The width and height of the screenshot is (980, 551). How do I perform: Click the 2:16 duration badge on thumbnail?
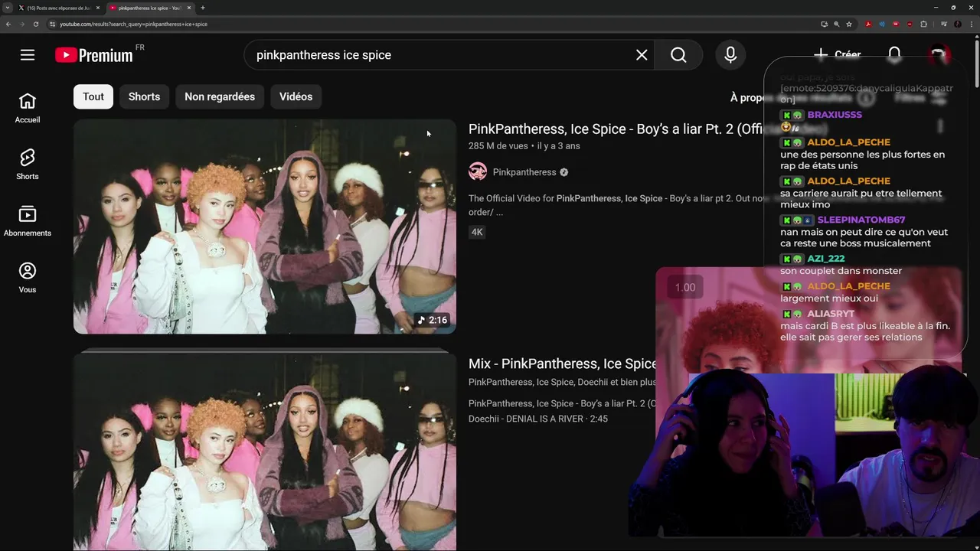coord(433,320)
